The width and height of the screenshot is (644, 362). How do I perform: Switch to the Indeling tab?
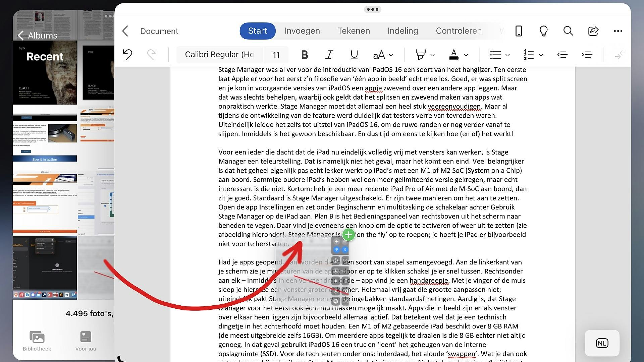point(402,31)
